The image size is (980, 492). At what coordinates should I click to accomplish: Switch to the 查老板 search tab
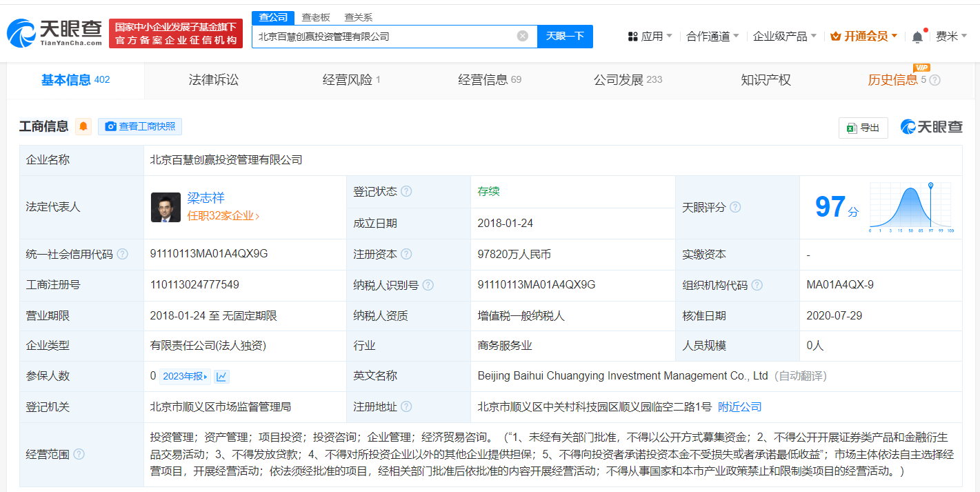[316, 17]
